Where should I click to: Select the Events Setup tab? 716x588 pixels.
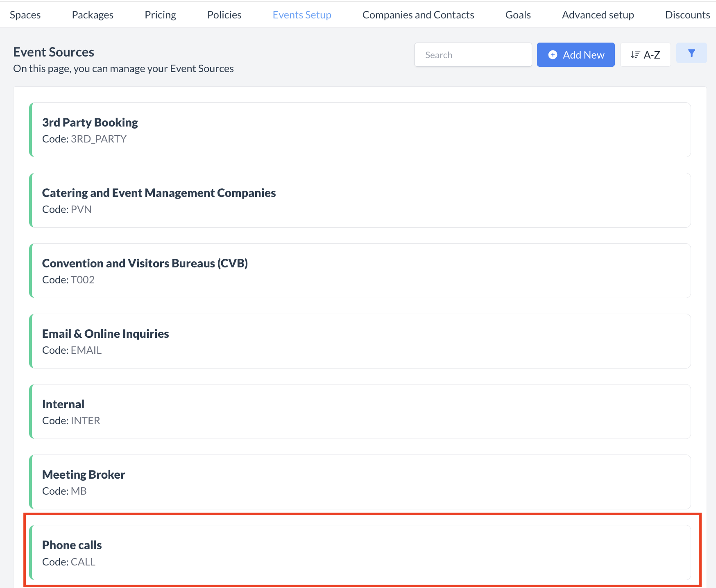tap(302, 15)
